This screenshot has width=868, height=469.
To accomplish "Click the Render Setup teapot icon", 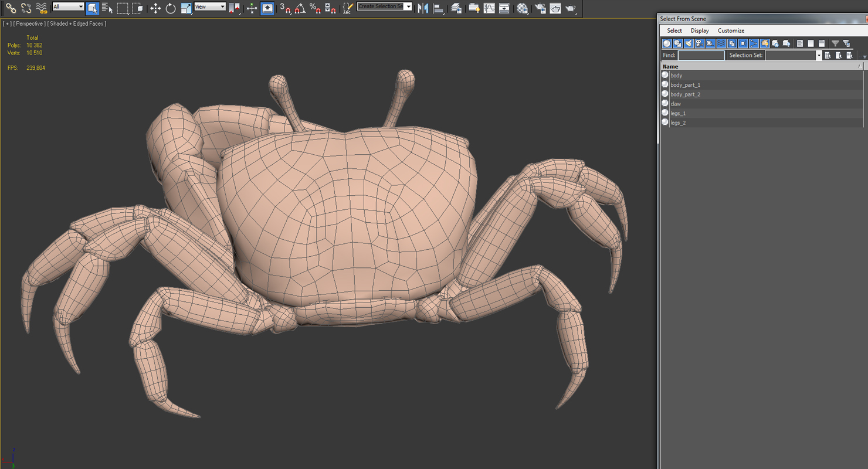I will coord(540,8).
